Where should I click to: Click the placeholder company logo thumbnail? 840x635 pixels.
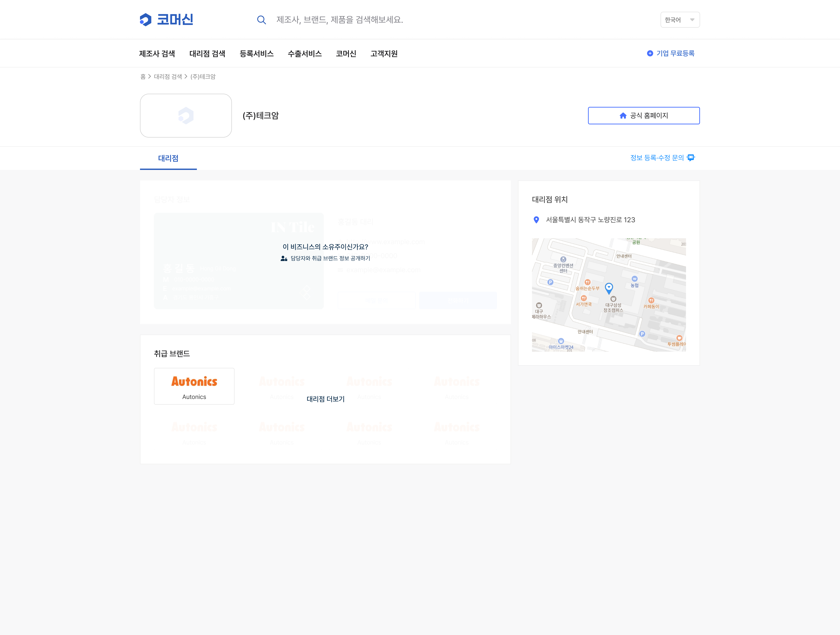[x=186, y=116]
